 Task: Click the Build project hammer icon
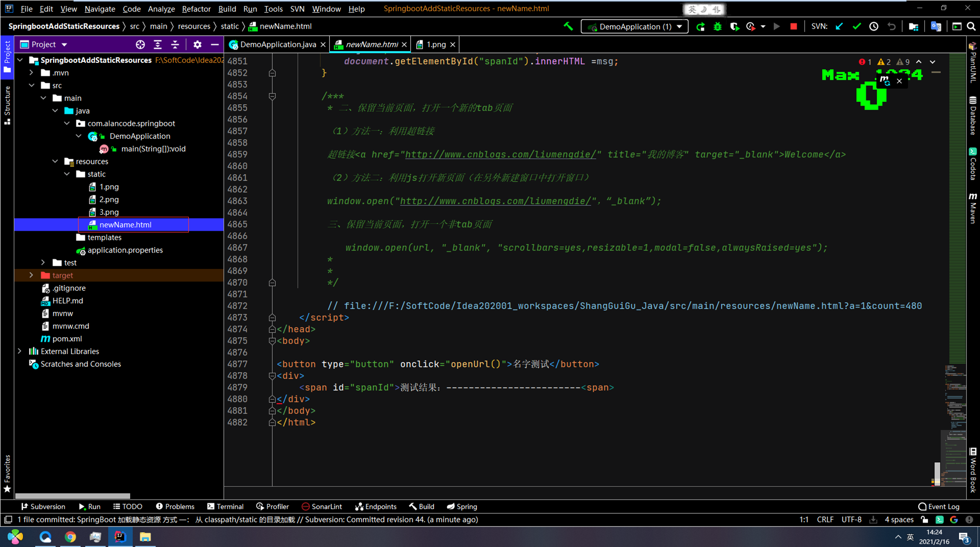tap(568, 27)
